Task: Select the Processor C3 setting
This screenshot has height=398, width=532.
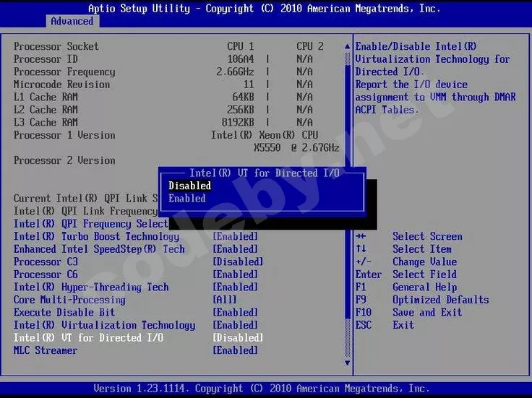Action: tap(46, 261)
